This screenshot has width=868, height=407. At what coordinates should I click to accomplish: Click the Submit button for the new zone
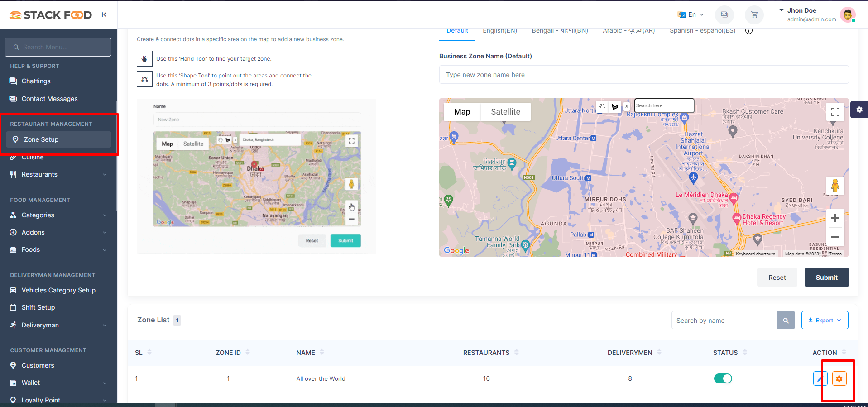coord(826,278)
